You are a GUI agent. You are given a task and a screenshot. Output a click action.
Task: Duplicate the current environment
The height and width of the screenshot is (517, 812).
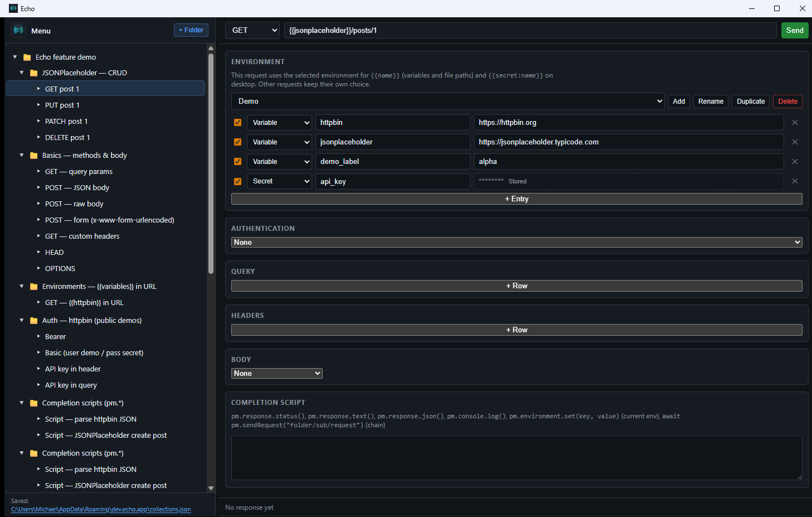tap(751, 102)
